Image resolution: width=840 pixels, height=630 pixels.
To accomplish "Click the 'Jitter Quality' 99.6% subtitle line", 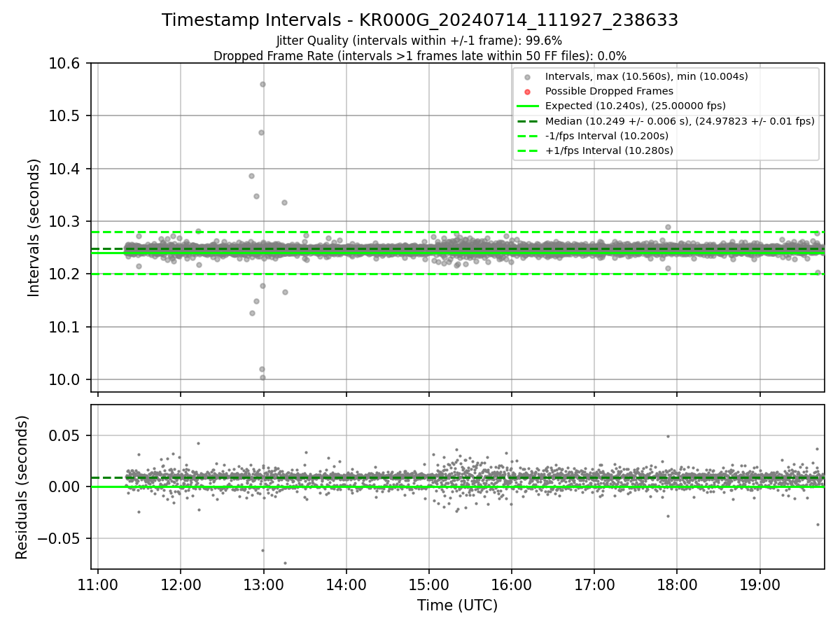I will coord(419,41).
